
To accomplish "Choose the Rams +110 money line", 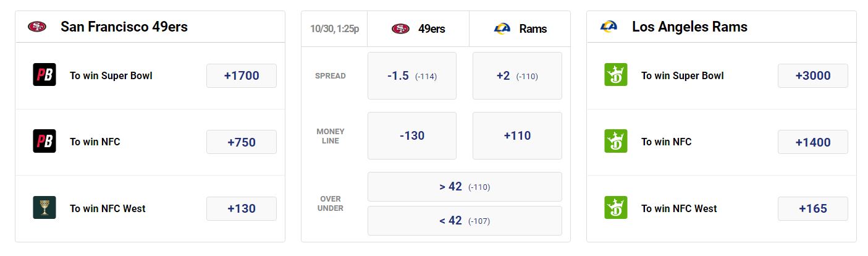I will (x=517, y=135).
